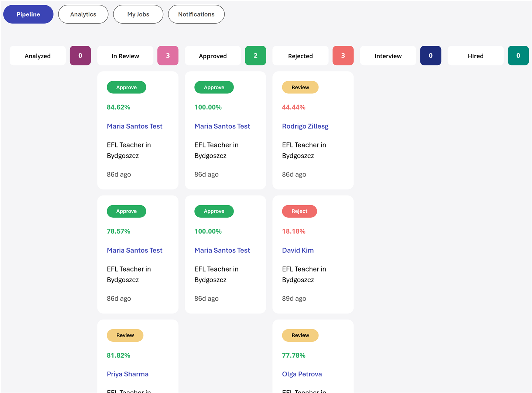Open Maria Santos Test with 84.62% score
Screen dimensions: 532x393
134,126
